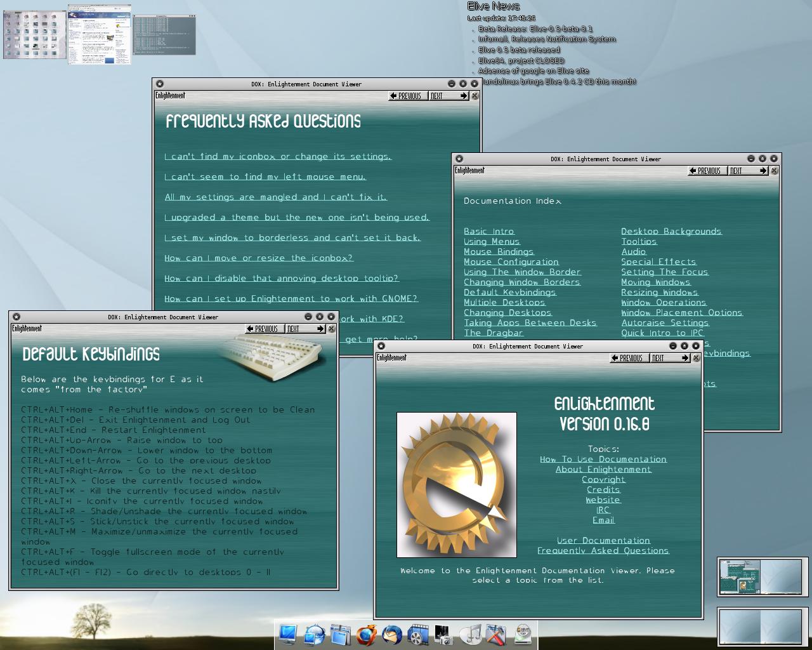This screenshot has width=812, height=650.
Task: Open the Setting The Focus index link
Action: 665,272
